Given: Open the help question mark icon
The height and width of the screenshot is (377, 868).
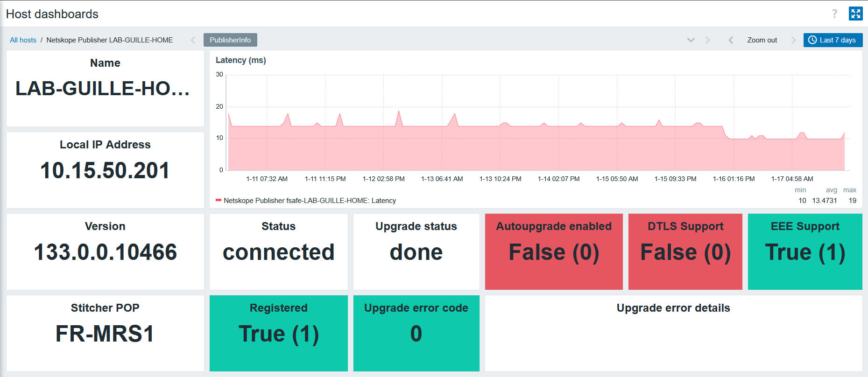Looking at the screenshot, I should coord(834,14).
